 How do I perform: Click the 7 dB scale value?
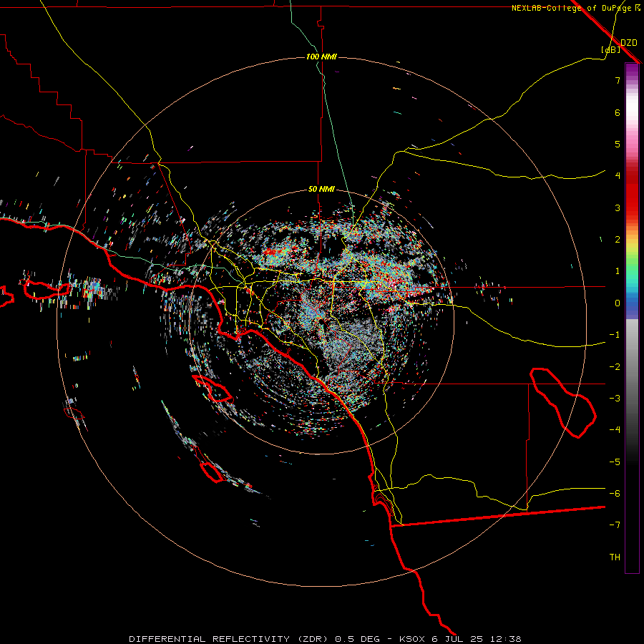(x=618, y=80)
